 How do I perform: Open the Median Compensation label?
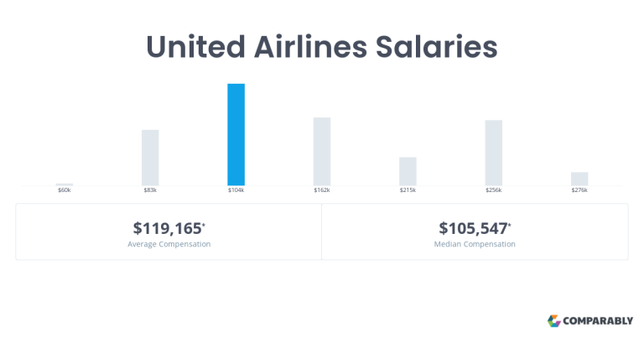[x=475, y=244]
